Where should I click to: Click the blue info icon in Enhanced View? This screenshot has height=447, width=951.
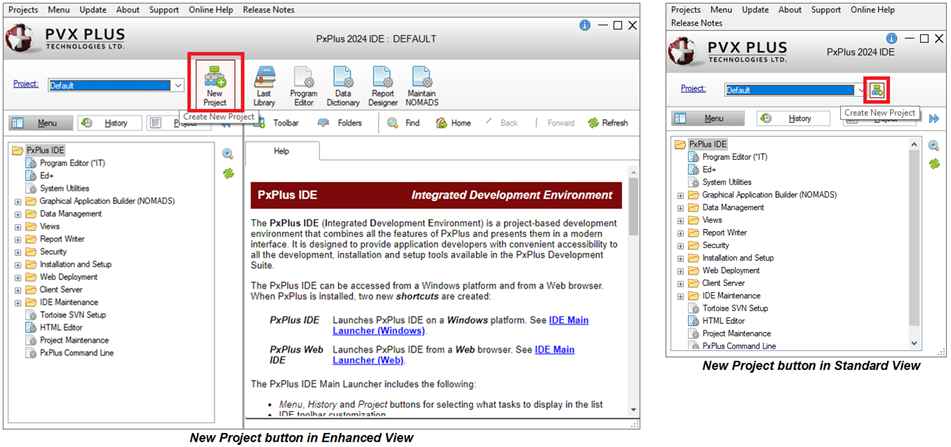(583, 24)
